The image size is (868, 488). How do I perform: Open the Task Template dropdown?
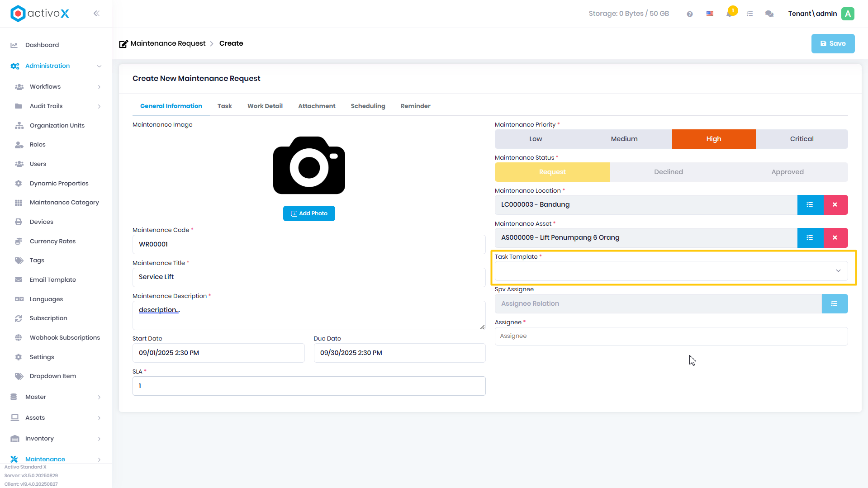[671, 271]
